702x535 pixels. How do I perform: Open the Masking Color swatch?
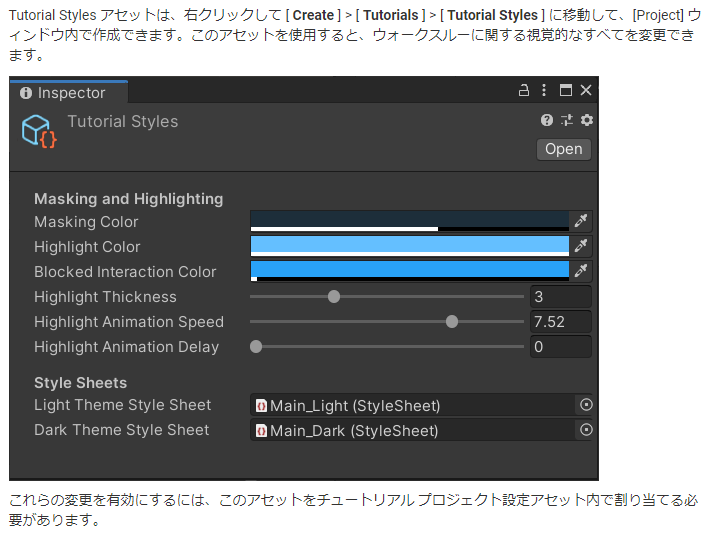(x=409, y=221)
